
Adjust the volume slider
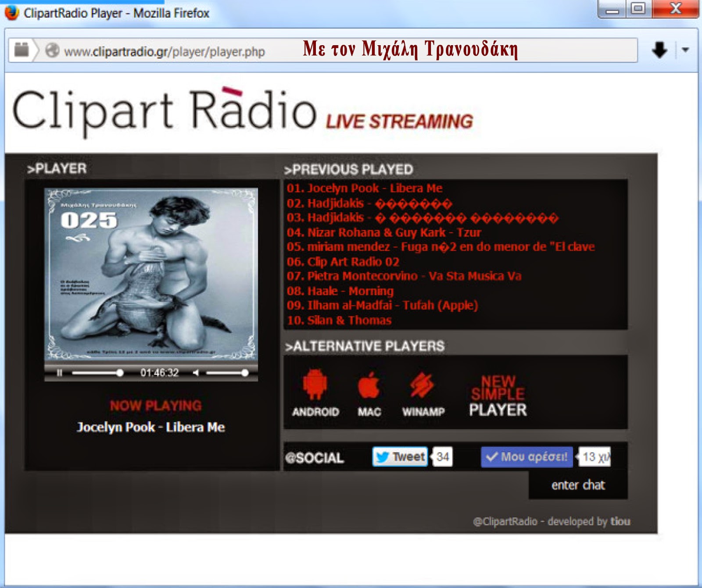coord(227,373)
